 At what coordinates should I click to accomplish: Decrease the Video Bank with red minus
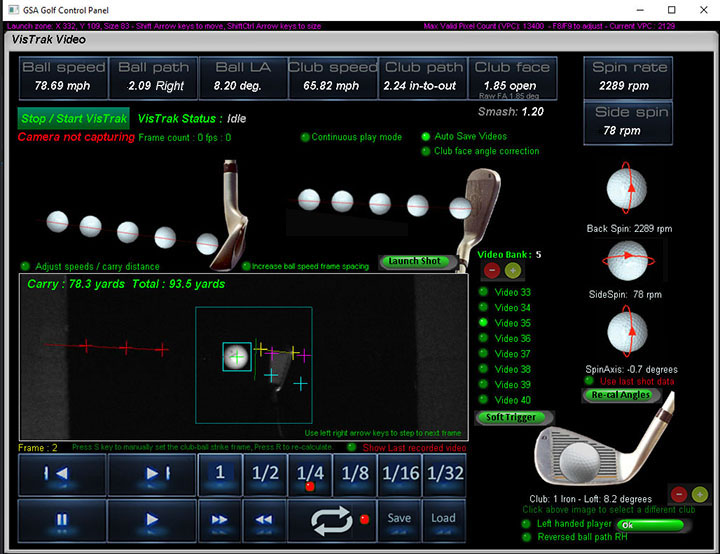pos(492,271)
